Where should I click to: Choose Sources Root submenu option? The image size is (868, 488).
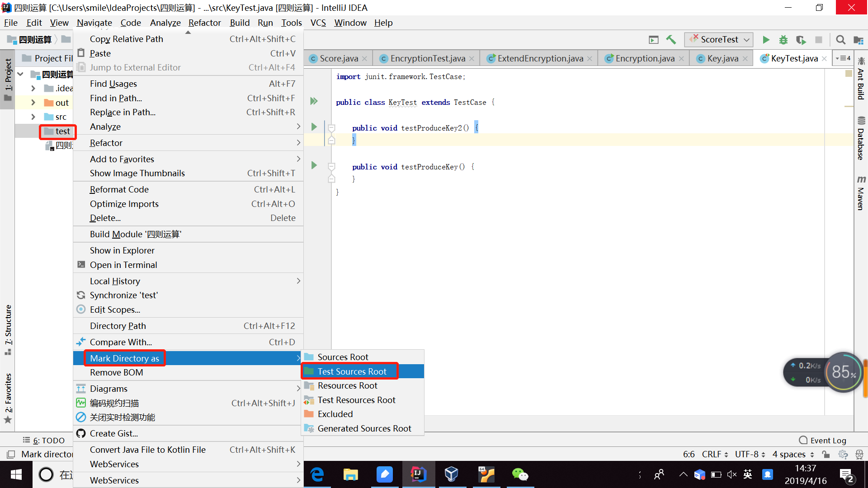tap(363, 357)
